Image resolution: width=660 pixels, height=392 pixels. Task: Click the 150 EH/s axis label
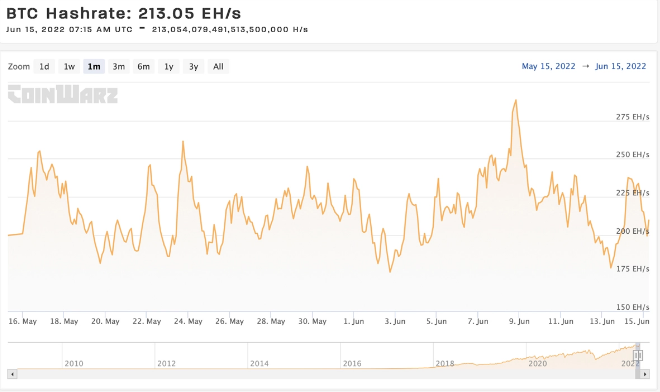coord(633,307)
